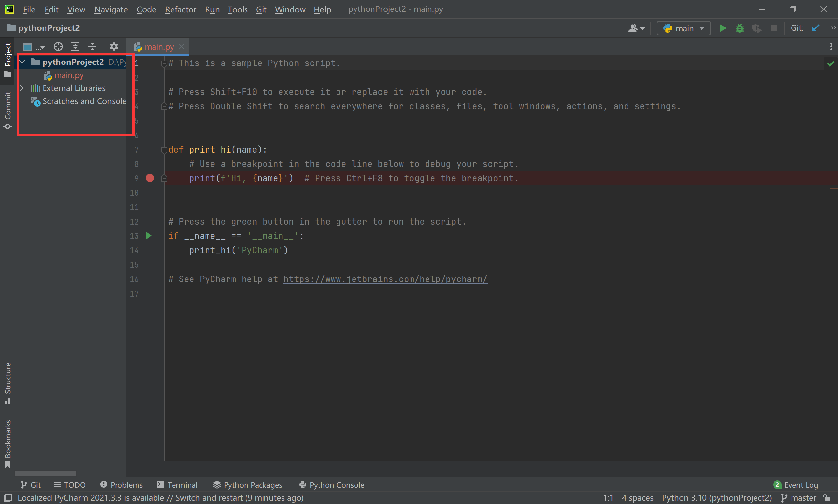
Task: Collapse all nodes in Project view
Action: [92, 46]
